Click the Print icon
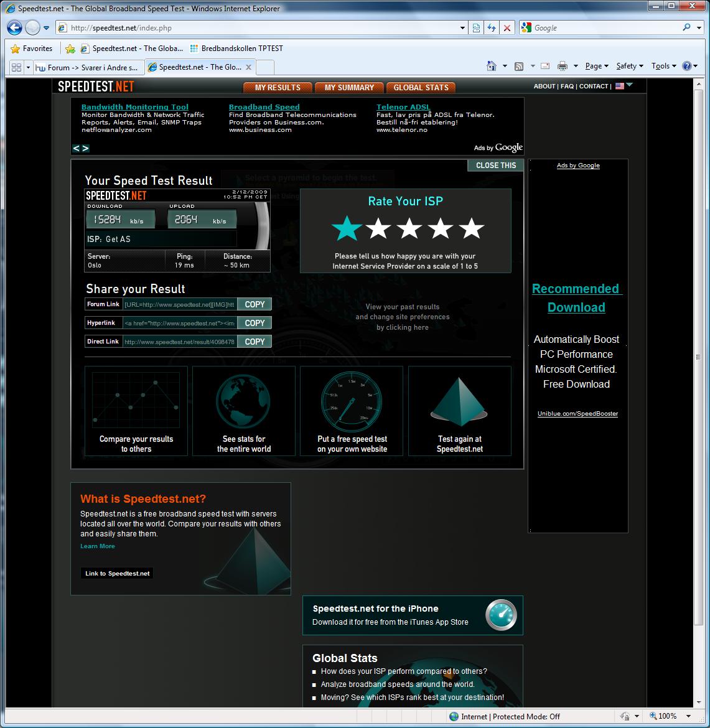This screenshot has height=728, width=710. pos(563,66)
